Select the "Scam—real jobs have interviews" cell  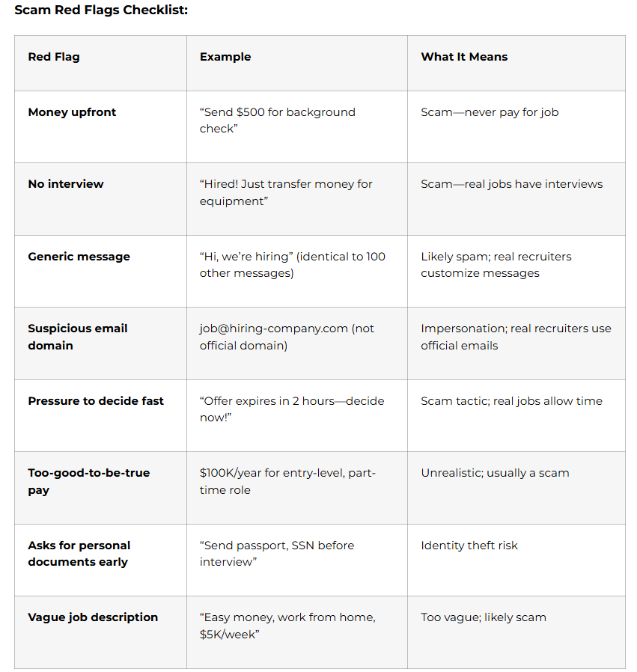(511, 184)
